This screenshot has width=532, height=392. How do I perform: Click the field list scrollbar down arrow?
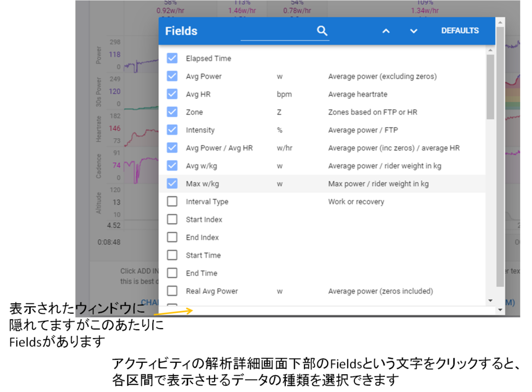tap(490, 301)
